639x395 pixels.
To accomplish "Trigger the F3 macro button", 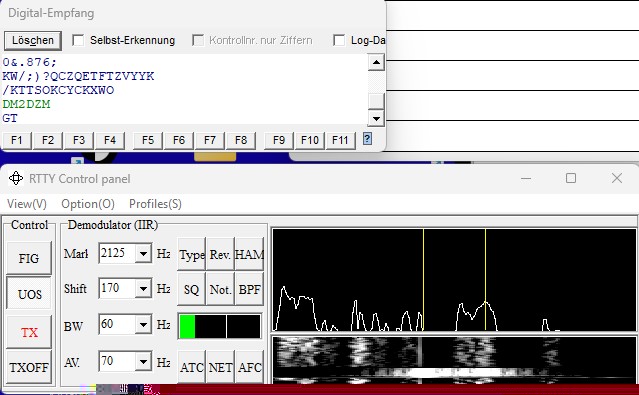I will coord(79,141).
